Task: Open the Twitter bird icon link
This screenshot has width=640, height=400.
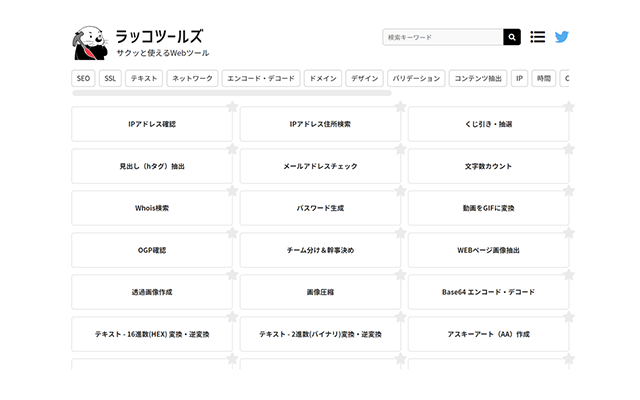Action: click(x=562, y=37)
